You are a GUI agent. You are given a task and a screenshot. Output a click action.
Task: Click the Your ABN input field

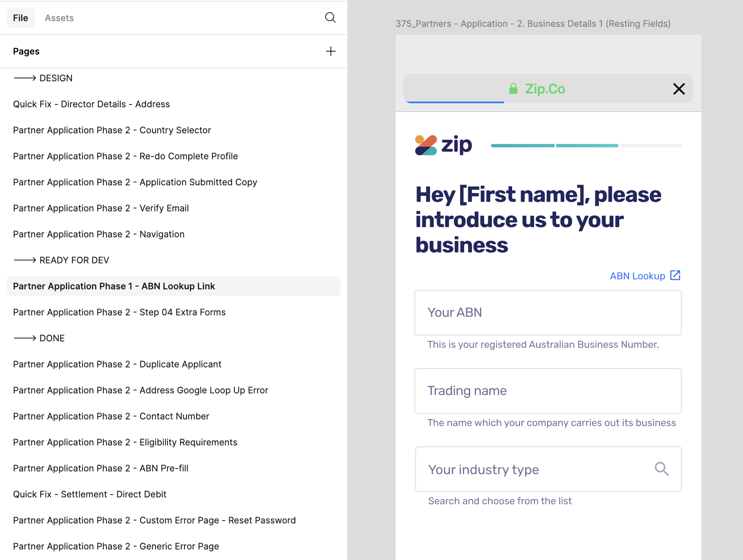click(547, 313)
